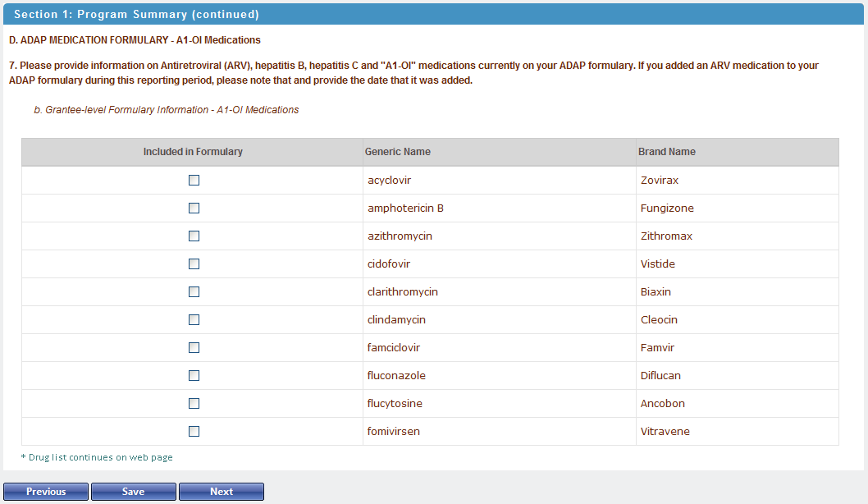Click the Brand Name column header
This screenshot has width=868, height=504.
click(667, 152)
